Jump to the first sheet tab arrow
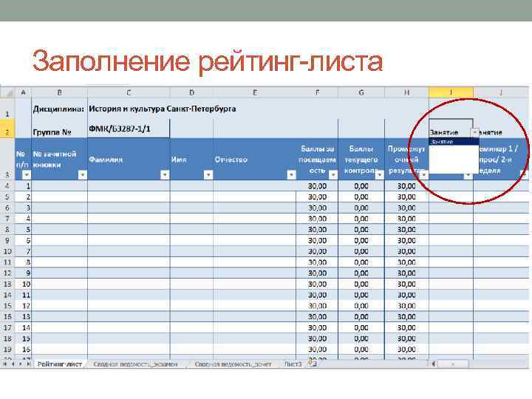Screen dimensions: 532x399 pos(4,364)
